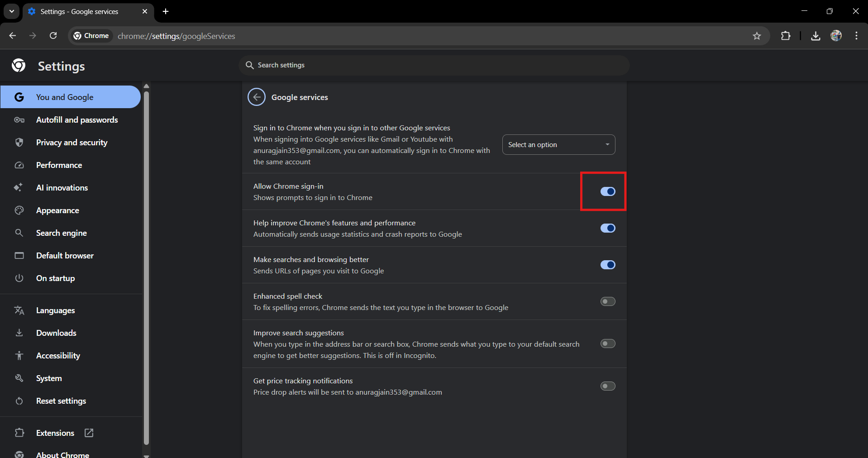Viewport: 868px width, 458px height.
Task: Open the Select an option dropdown
Action: (x=558, y=144)
